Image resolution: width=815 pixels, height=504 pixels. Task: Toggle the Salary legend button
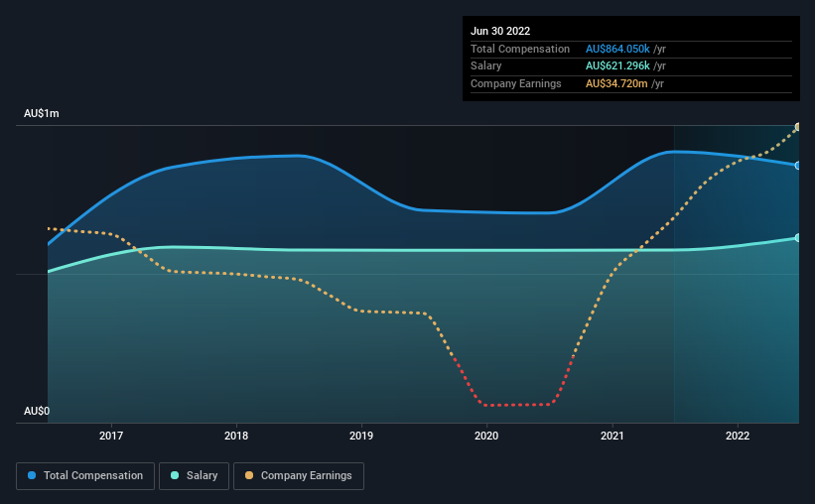point(194,476)
